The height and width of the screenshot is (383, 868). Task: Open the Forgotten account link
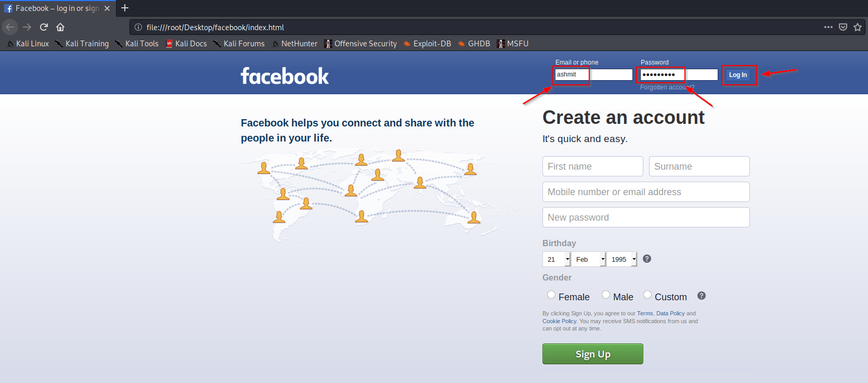[x=667, y=87]
